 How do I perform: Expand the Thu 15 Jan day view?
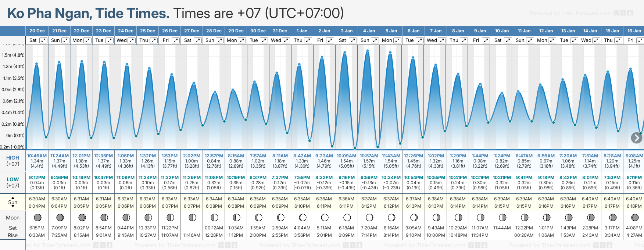[x=618, y=40]
